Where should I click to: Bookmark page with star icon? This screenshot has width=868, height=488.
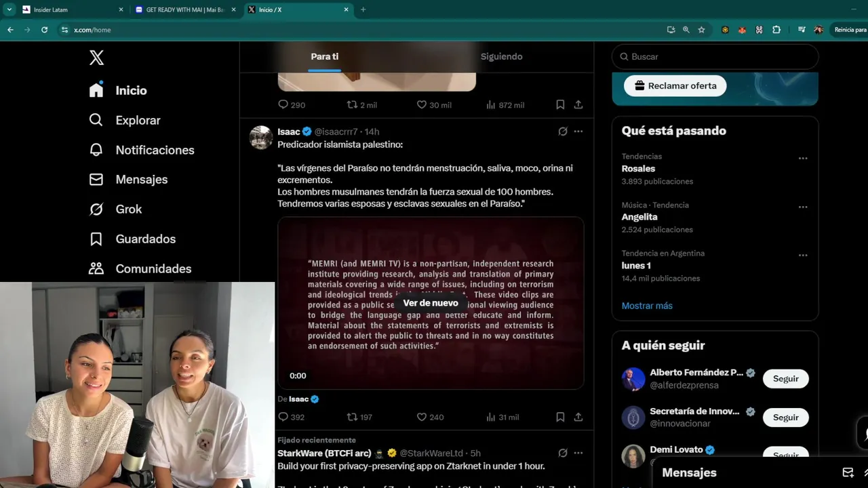coord(701,30)
